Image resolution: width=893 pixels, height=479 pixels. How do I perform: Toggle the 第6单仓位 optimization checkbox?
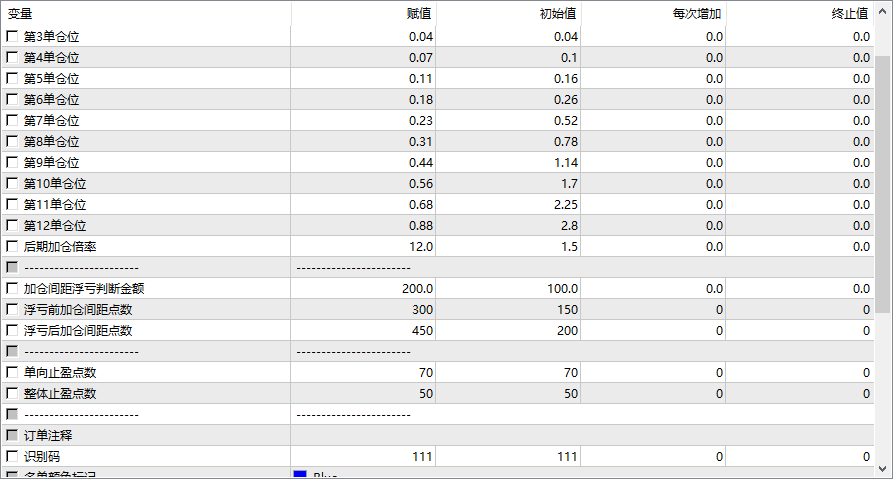point(12,100)
